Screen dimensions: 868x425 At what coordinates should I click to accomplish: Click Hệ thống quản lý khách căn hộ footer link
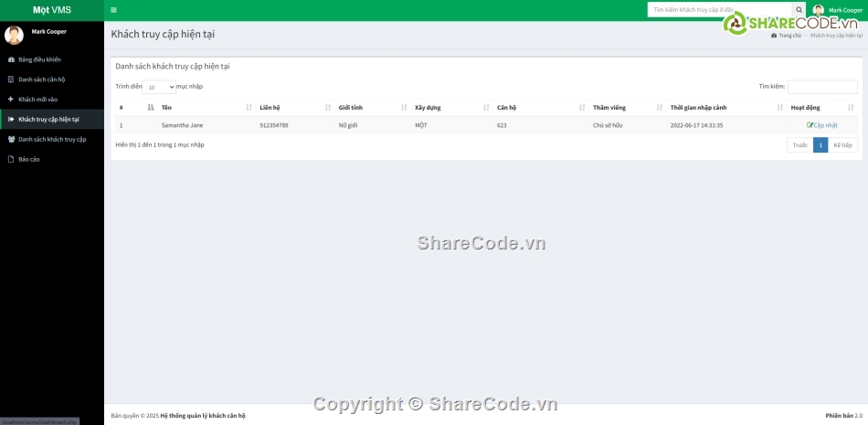pyautogui.click(x=203, y=416)
